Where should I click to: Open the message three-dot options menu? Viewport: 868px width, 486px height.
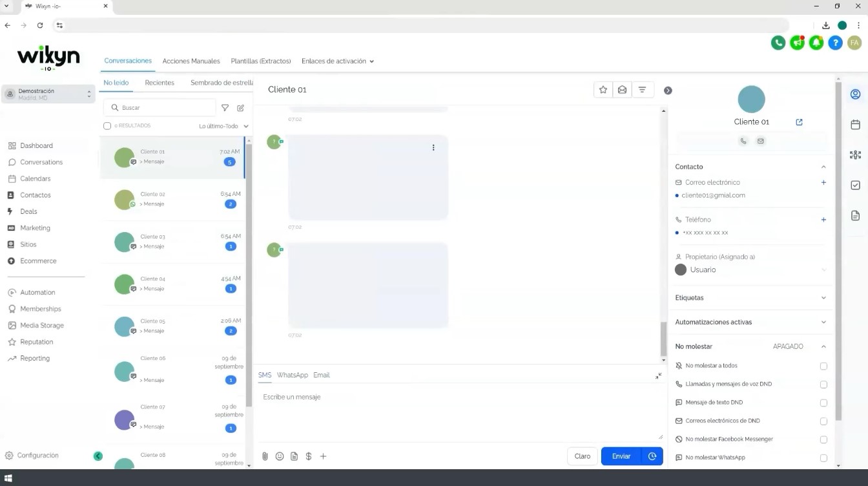click(x=433, y=148)
